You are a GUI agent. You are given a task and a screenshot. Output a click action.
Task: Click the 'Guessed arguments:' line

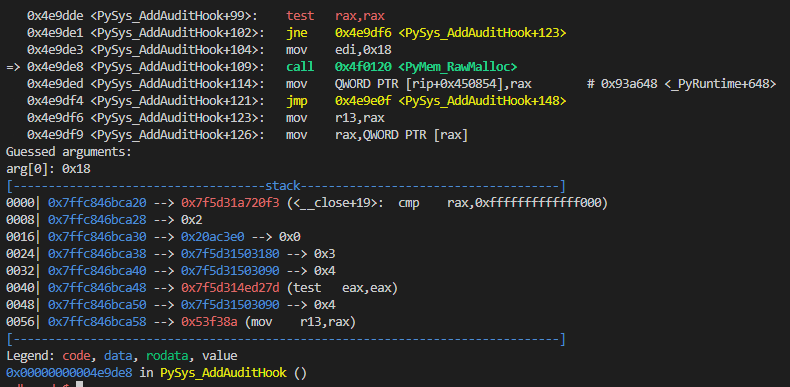click(x=69, y=152)
